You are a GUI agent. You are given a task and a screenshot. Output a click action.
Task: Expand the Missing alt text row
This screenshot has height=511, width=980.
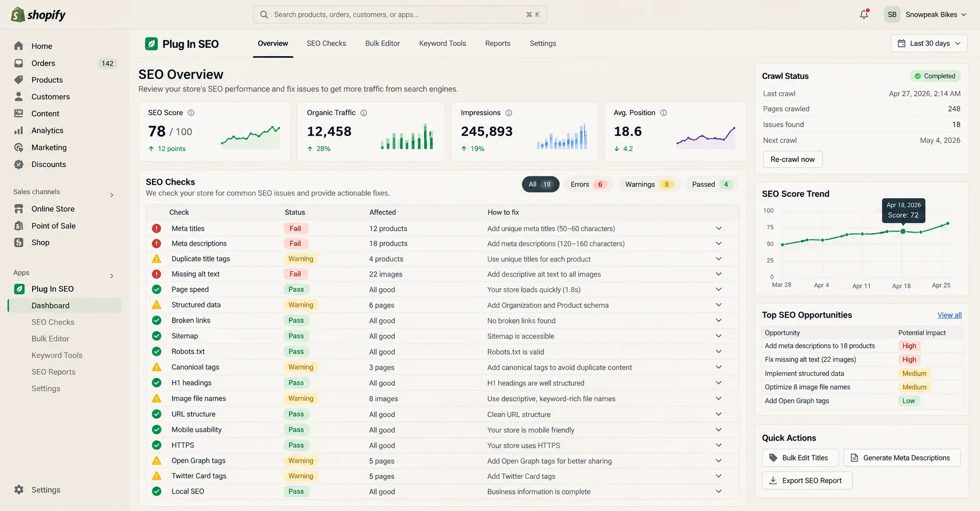coord(719,274)
